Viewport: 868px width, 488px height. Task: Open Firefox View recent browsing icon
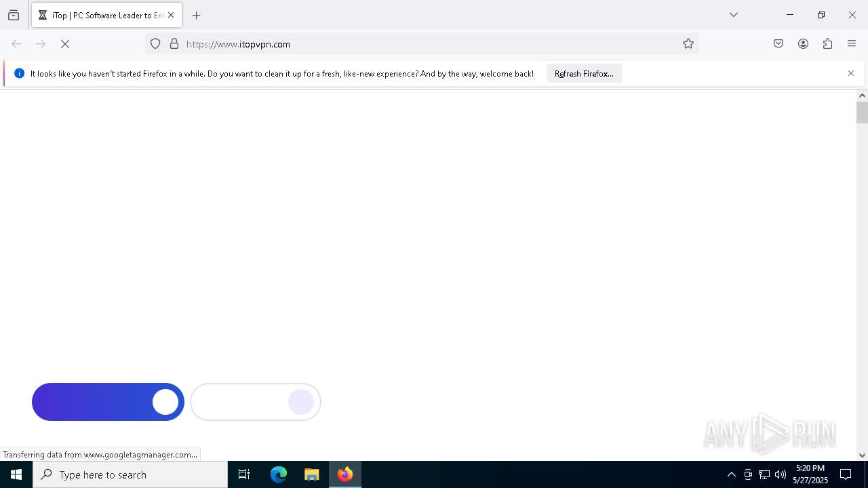coord(14,15)
